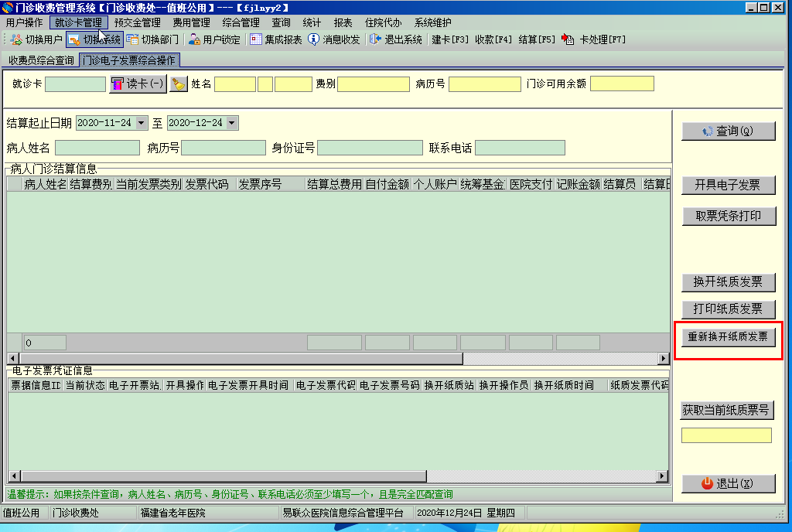This screenshot has width=792, height=532.
Task: Click 病人姓名 column header
Action: (45, 184)
